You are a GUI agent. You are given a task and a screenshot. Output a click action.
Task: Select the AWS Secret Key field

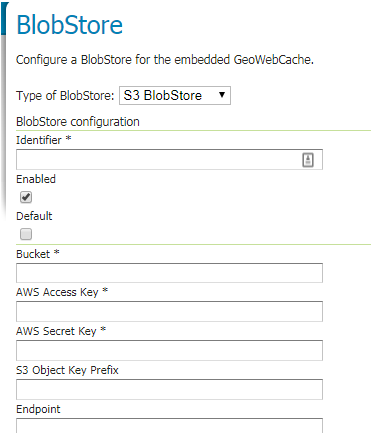[169, 350]
